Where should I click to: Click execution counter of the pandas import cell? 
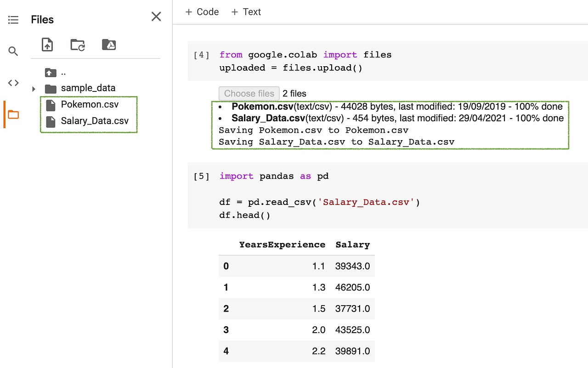(201, 176)
